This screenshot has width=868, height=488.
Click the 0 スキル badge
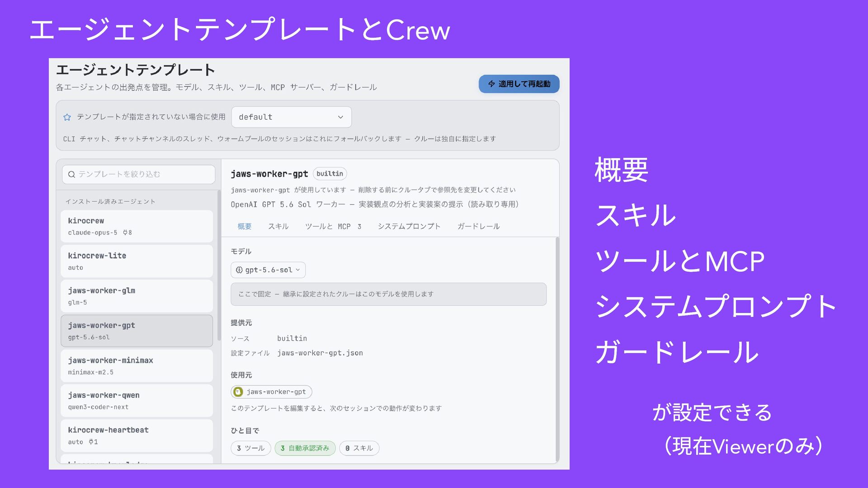tap(359, 448)
